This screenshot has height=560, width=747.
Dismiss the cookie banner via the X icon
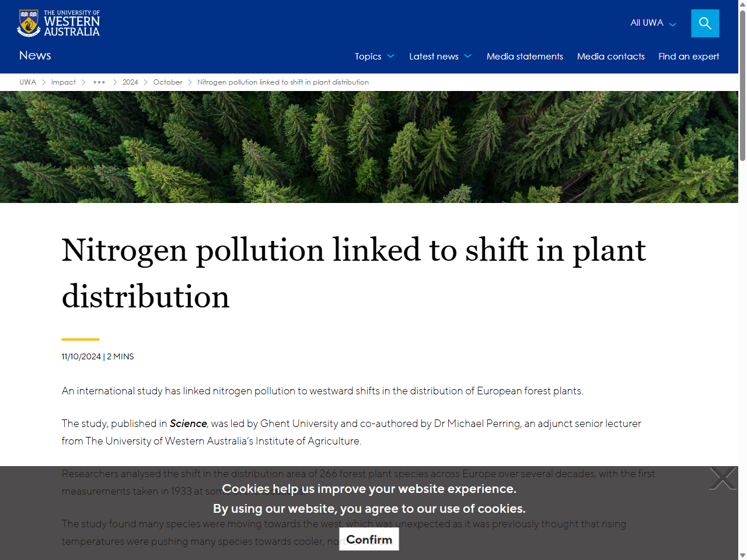pyautogui.click(x=722, y=478)
